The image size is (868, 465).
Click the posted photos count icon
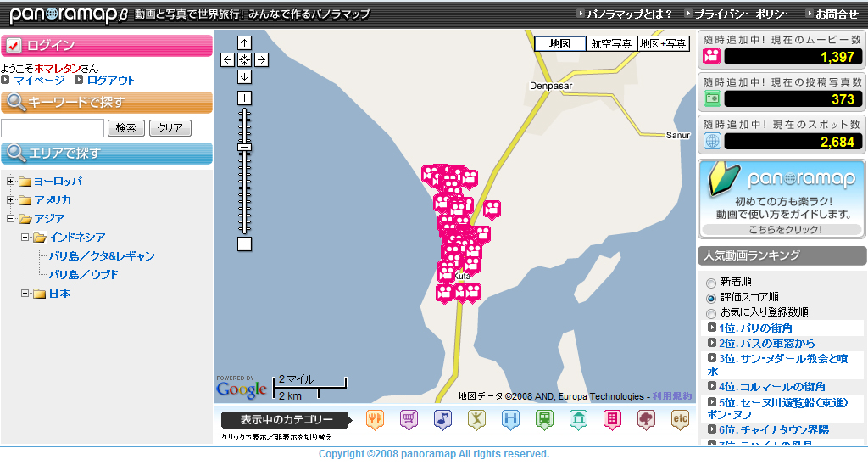tap(712, 98)
